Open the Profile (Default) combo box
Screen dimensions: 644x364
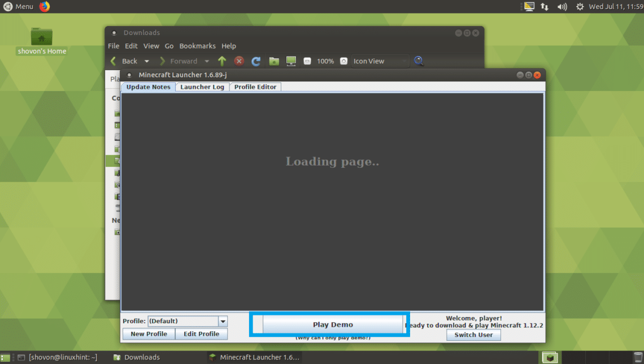coord(188,321)
